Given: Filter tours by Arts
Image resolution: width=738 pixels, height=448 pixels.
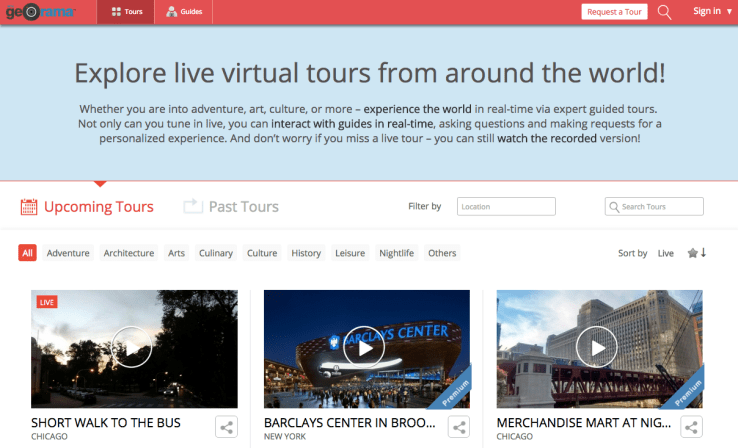Looking at the screenshot, I should 176,253.
